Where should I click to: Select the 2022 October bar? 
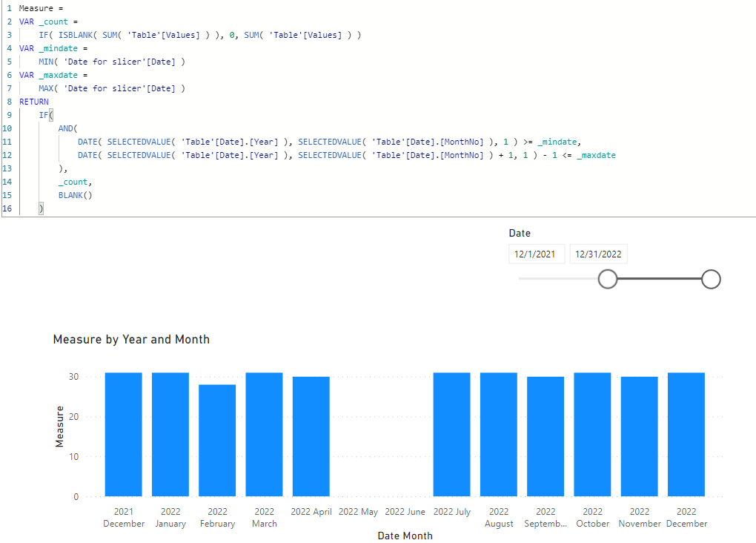592,435
